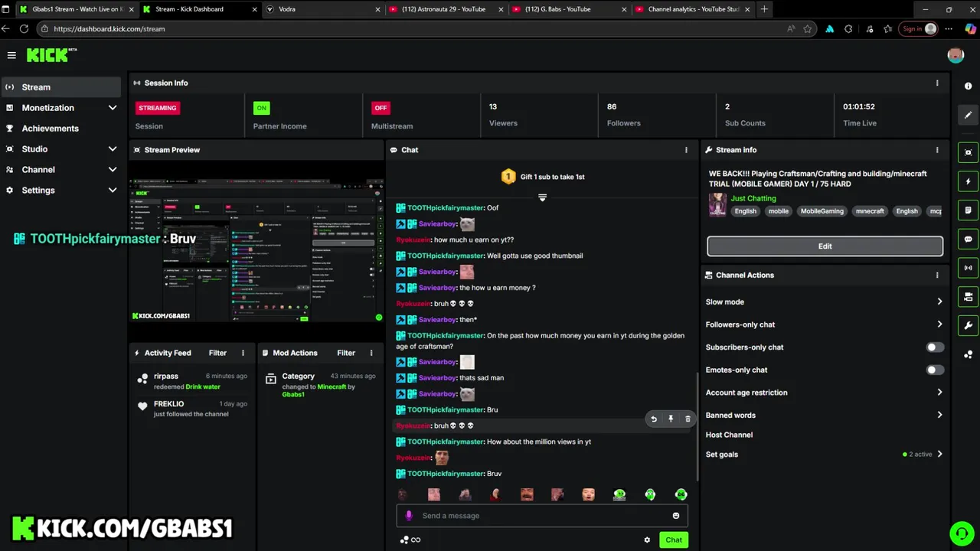
Task: Pin the hovered chat message
Action: [x=671, y=419]
